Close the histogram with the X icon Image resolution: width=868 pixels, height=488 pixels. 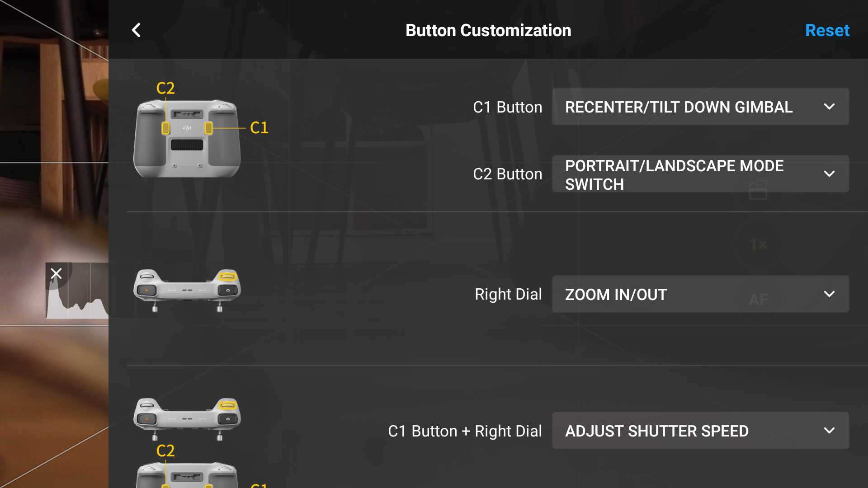pos(56,273)
